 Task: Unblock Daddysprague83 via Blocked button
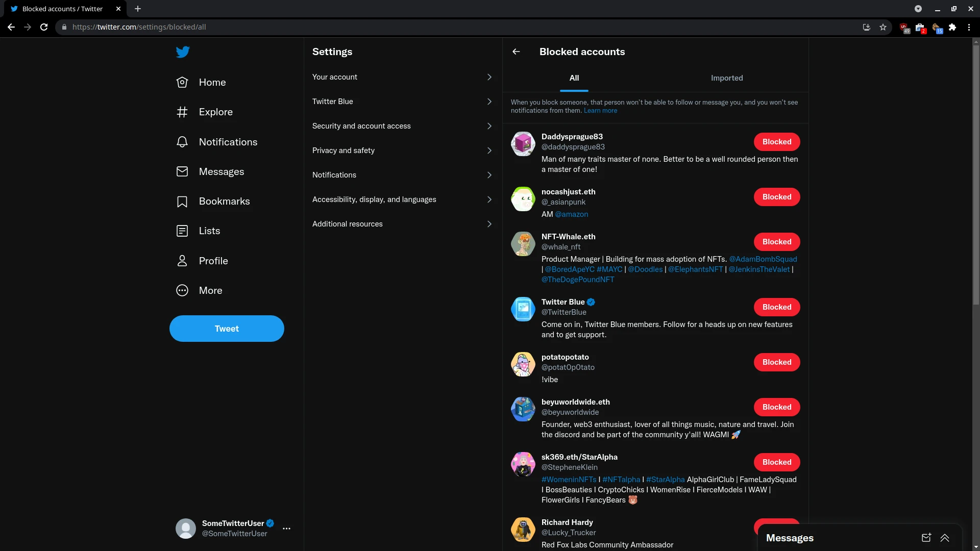pyautogui.click(x=776, y=142)
